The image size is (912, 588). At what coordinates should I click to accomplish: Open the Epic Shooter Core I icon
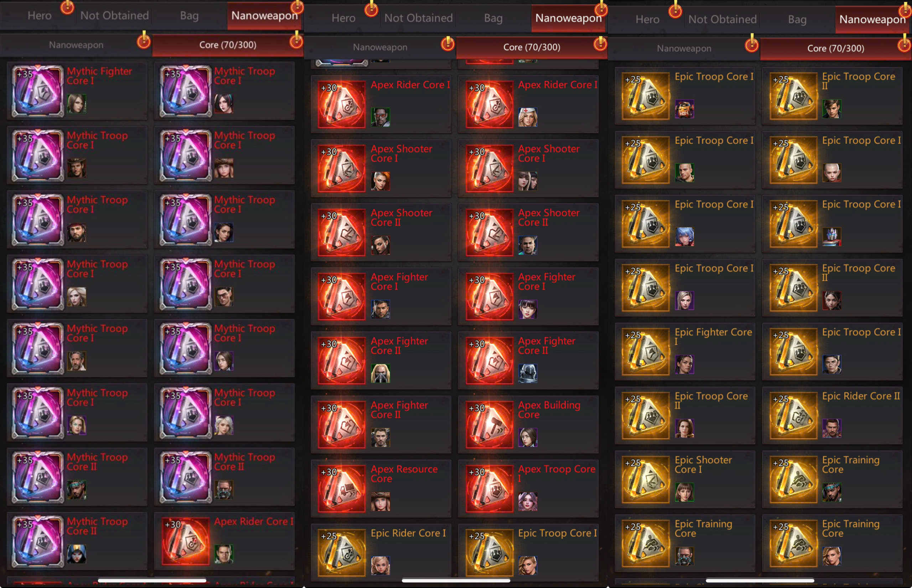click(x=646, y=479)
